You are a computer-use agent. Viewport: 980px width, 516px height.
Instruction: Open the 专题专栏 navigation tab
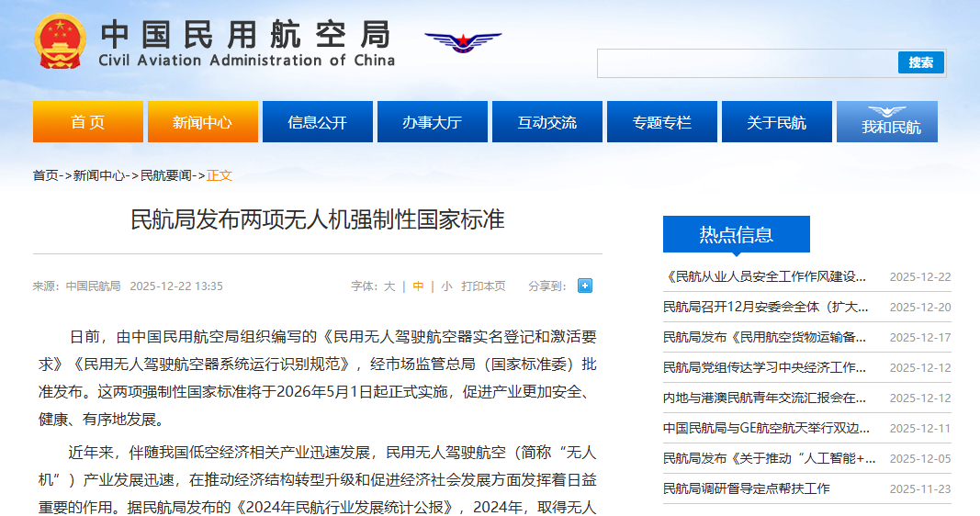(662, 122)
